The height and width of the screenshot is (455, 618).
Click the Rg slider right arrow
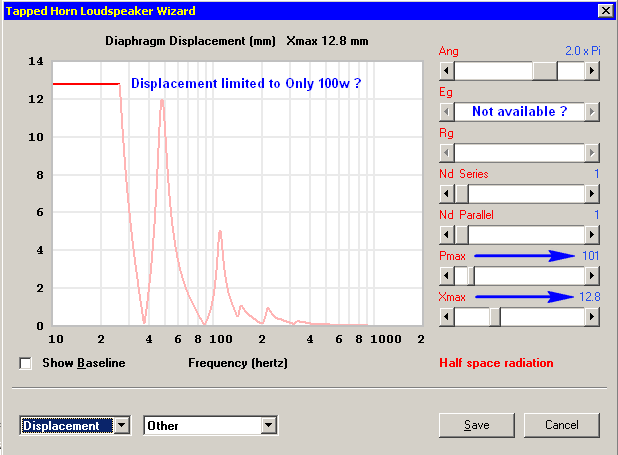pyautogui.click(x=592, y=153)
